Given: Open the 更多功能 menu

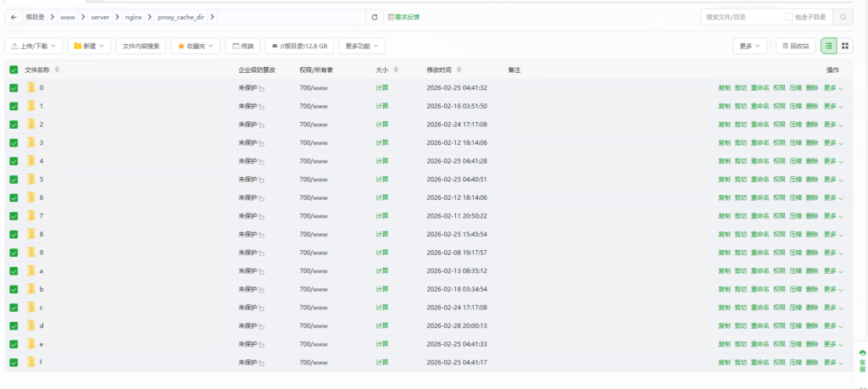Looking at the screenshot, I should pos(364,46).
